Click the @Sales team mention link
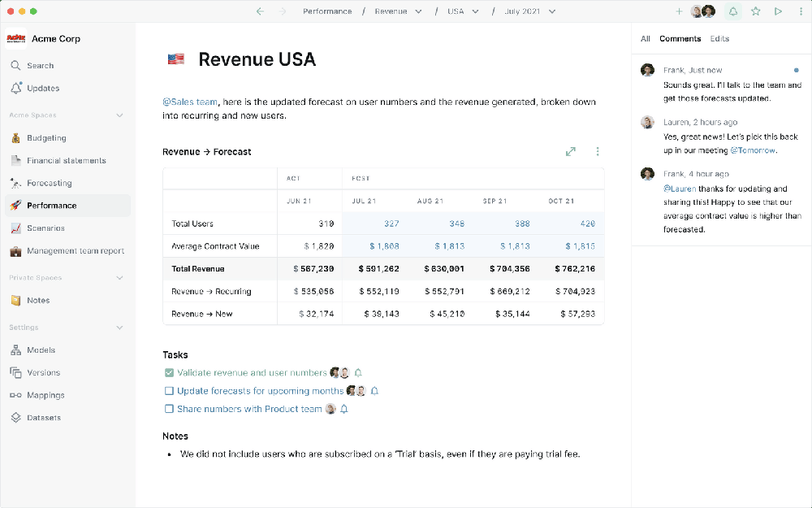Screen dimensions: 812x508 [x=190, y=102]
